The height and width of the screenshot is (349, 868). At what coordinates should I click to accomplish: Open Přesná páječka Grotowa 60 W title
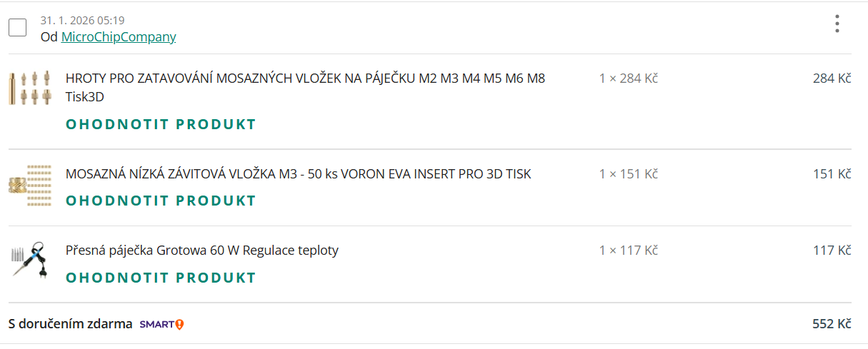point(202,250)
